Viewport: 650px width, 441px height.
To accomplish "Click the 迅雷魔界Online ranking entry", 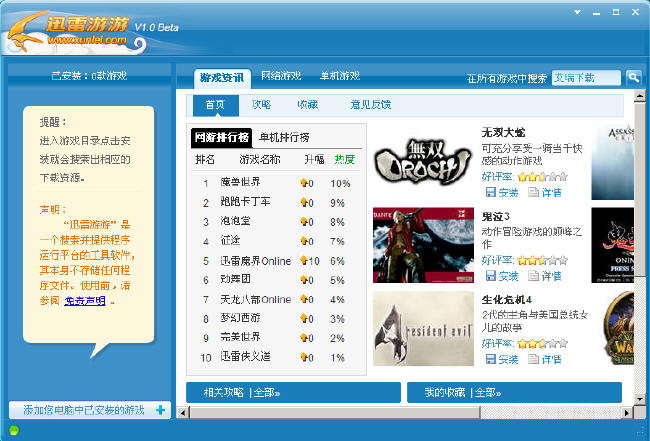I will 256,261.
